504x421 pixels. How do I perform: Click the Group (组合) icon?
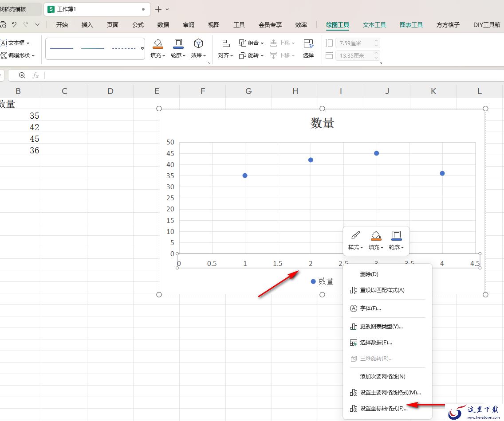point(243,43)
